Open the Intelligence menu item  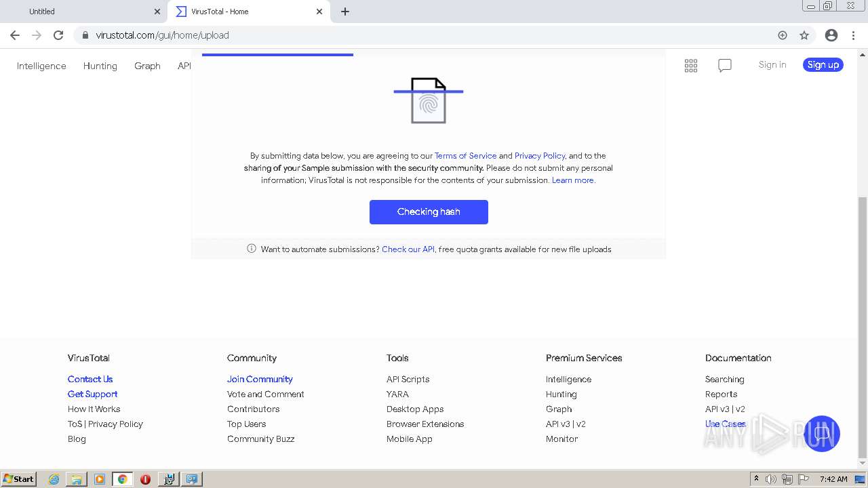coord(41,66)
